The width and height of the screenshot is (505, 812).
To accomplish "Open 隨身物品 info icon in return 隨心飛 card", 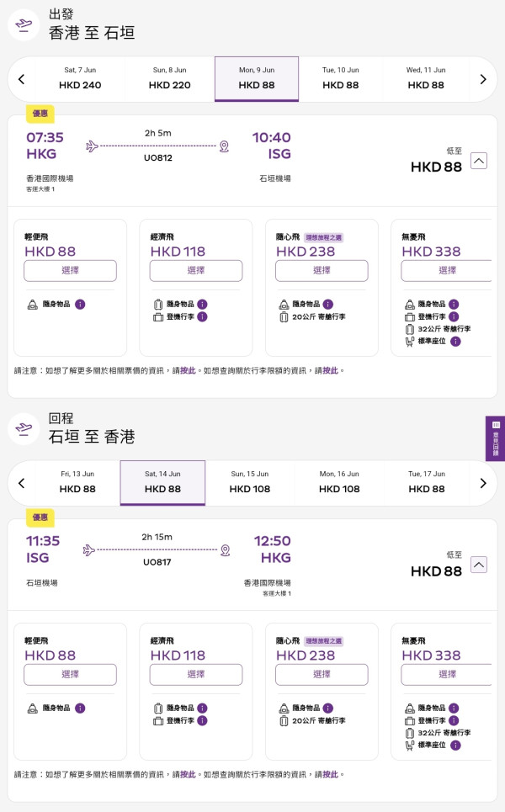I will pos(328,709).
